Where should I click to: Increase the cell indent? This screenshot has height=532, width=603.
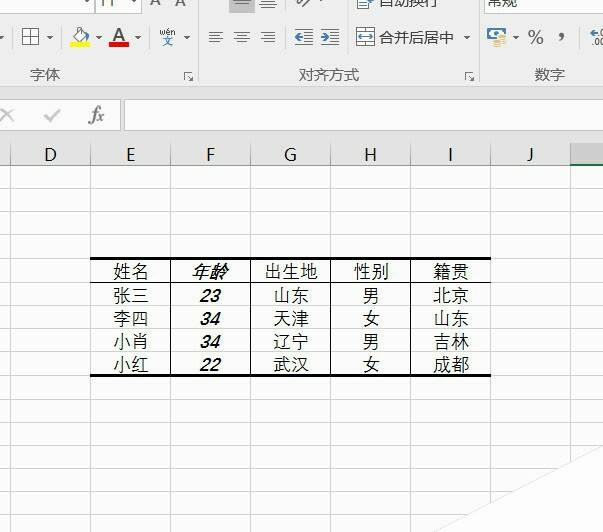pyautogui.click(x=330, y=37)
